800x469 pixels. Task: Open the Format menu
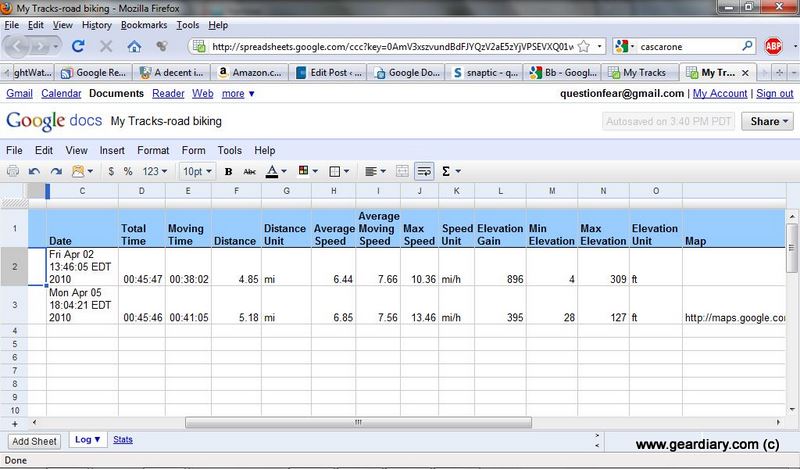coord(153,150)
